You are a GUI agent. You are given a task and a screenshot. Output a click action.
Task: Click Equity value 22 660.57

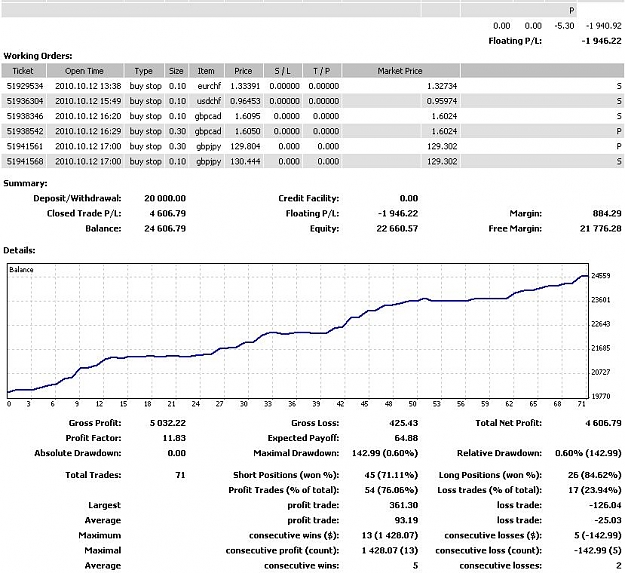[397, 229]
